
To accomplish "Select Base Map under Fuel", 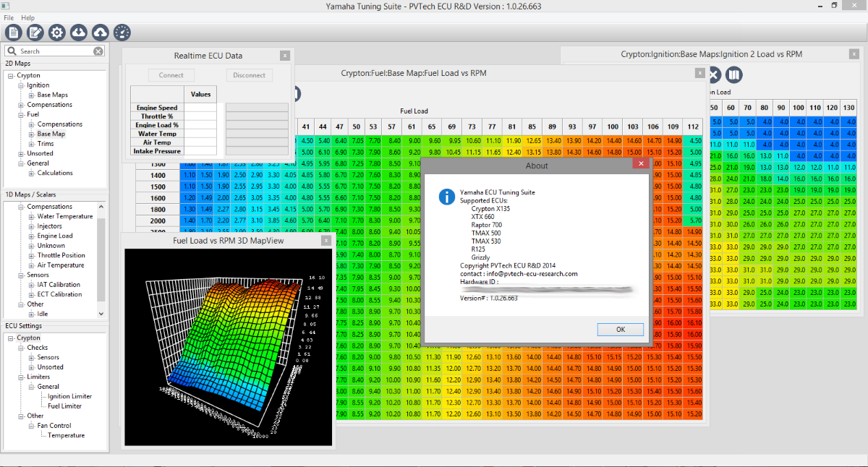I will tap(51, 134).
